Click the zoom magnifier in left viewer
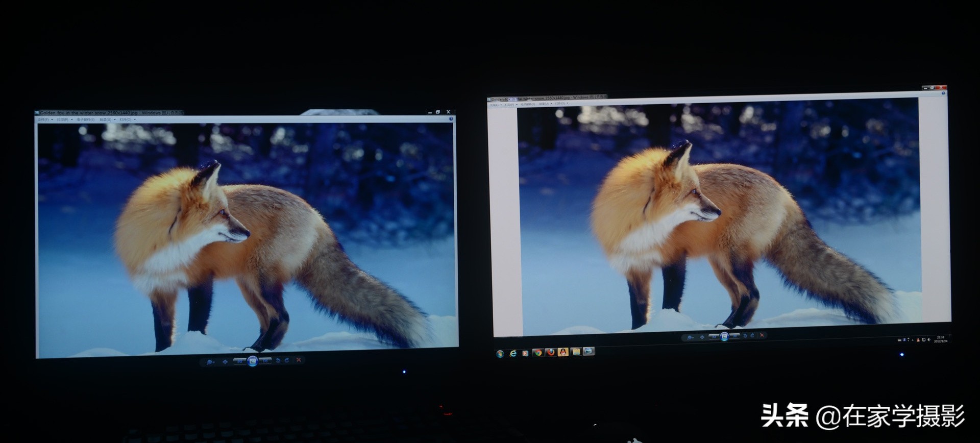Viewport: 980px width, 443px height. 210,362
